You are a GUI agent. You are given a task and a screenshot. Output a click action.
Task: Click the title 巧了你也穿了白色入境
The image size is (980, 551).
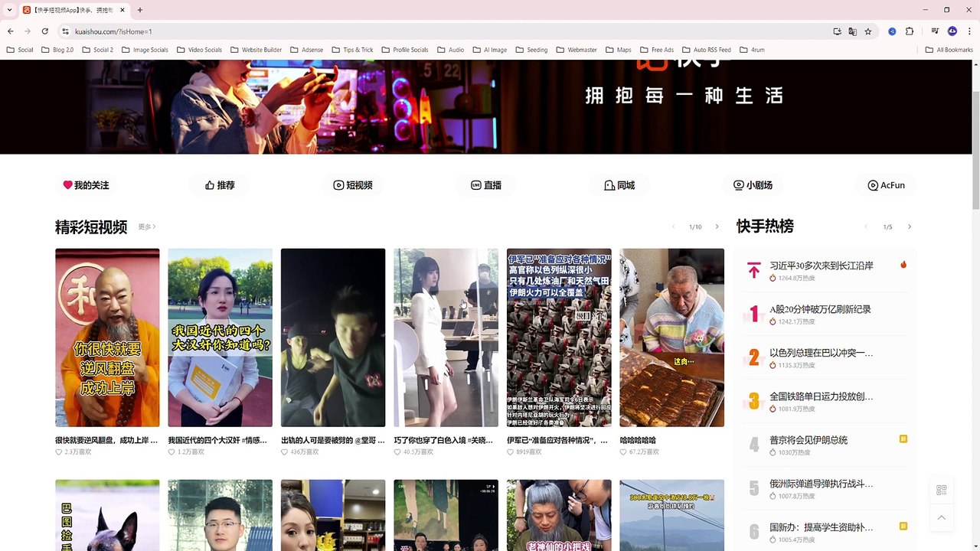pyautogui.click(x=444, y=440)
